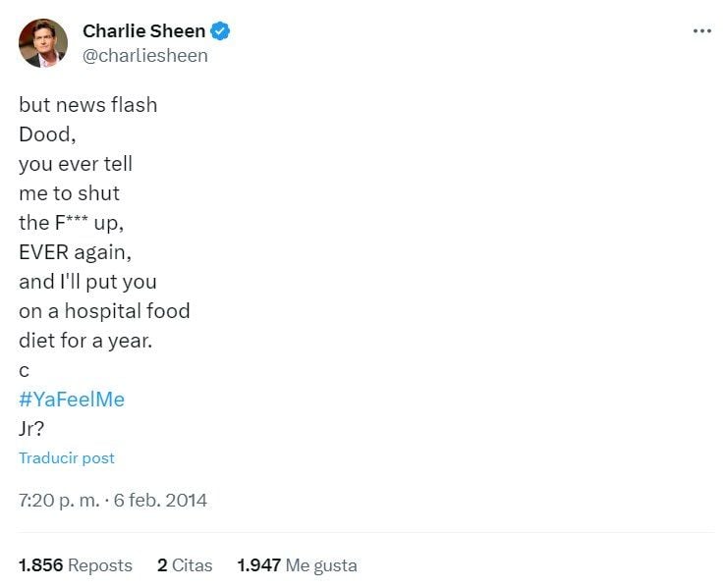Click the "the F*** up," line

pos(71,223)
